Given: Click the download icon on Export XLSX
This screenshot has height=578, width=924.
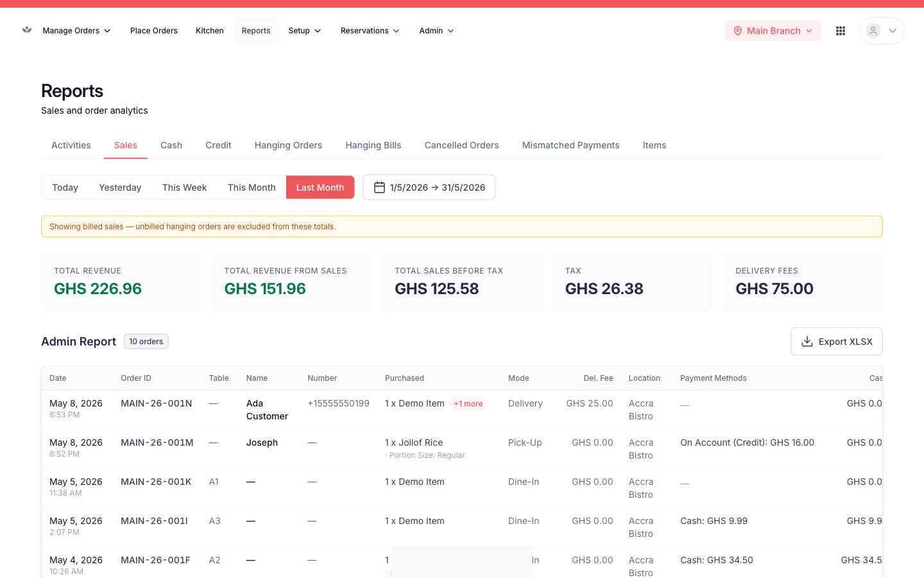Looking at the screenshot, I should pos(807,342).
